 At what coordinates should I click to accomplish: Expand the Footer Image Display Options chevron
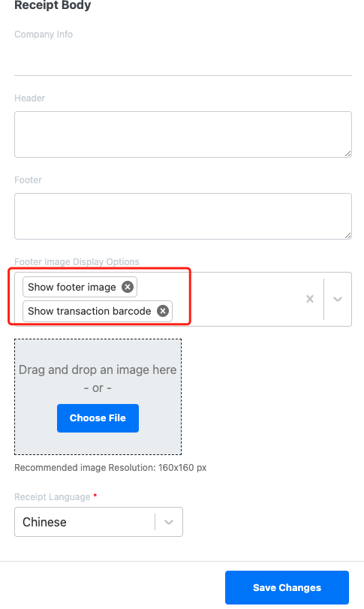[x=338, y=299]
